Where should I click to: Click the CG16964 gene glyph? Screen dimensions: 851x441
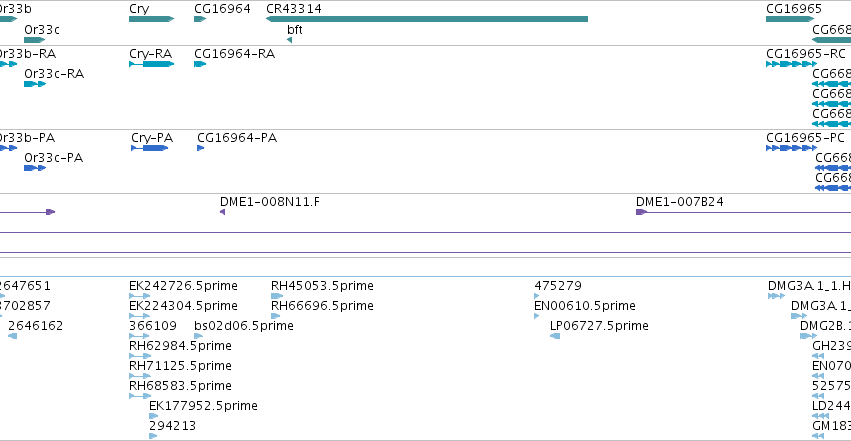tap(200, 19)
